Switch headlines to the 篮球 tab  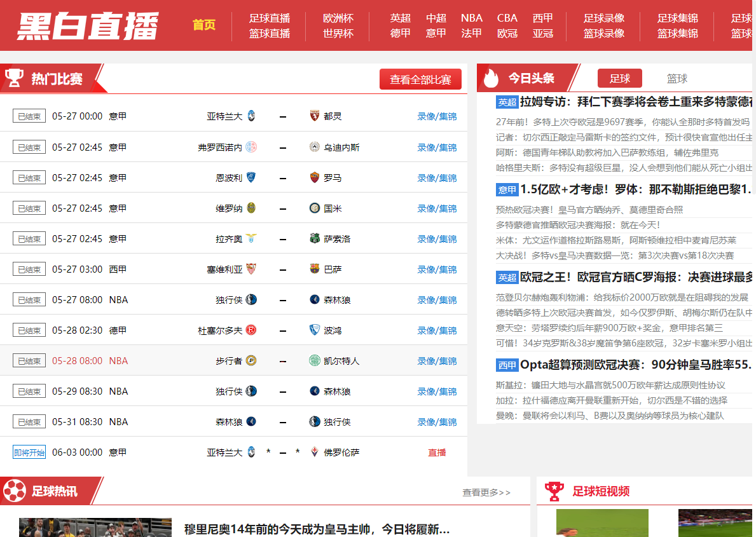click(677, 78)
